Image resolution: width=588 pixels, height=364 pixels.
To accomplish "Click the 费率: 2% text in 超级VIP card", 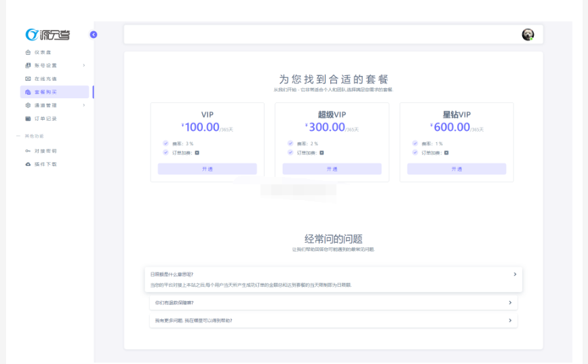I will pyautogui.click(x=307, y=144).
